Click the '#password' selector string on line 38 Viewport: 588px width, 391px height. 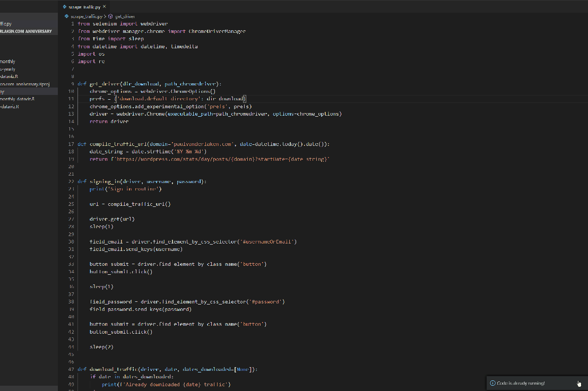tap(266, 302)
